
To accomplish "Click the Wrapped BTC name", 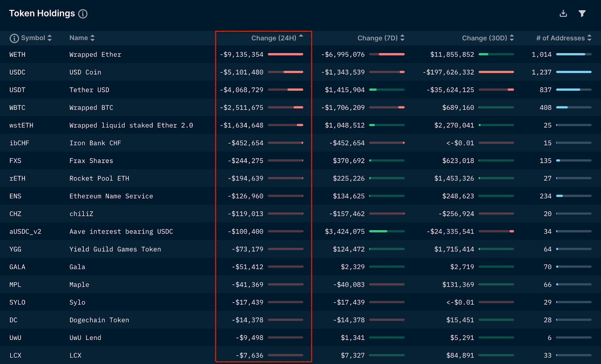I will [91, 108].
